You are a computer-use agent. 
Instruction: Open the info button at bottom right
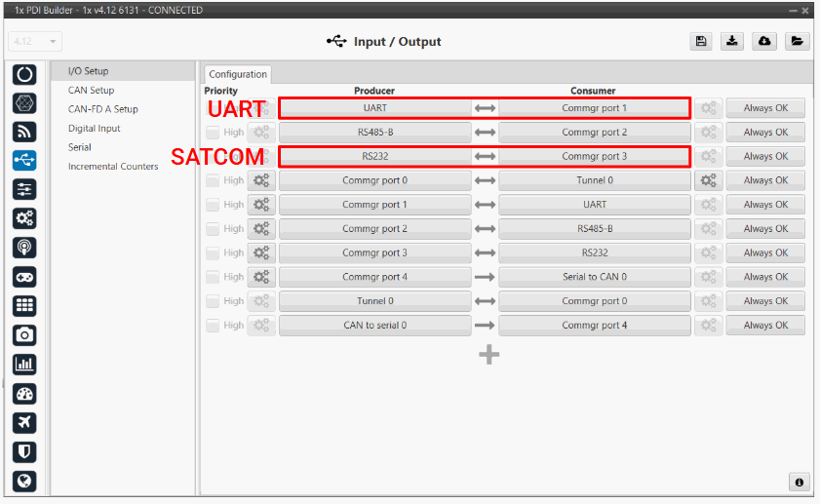(798, 482)
